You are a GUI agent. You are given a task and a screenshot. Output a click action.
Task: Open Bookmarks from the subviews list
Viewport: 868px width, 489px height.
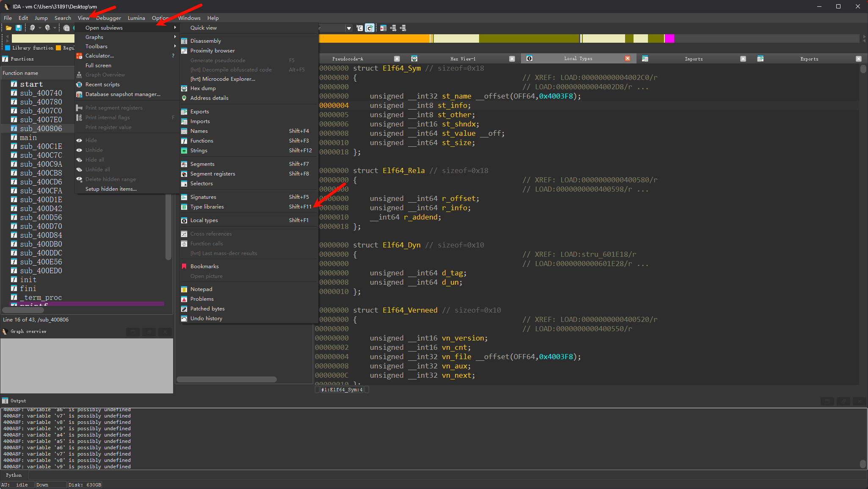(x=204, y=266)
